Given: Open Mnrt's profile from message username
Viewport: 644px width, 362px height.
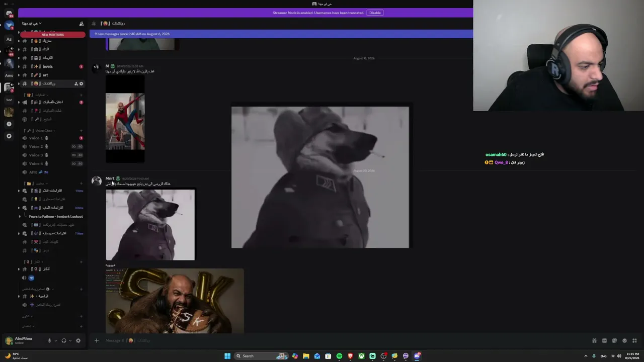Looking at the screenshot, I should coord(110,178).
